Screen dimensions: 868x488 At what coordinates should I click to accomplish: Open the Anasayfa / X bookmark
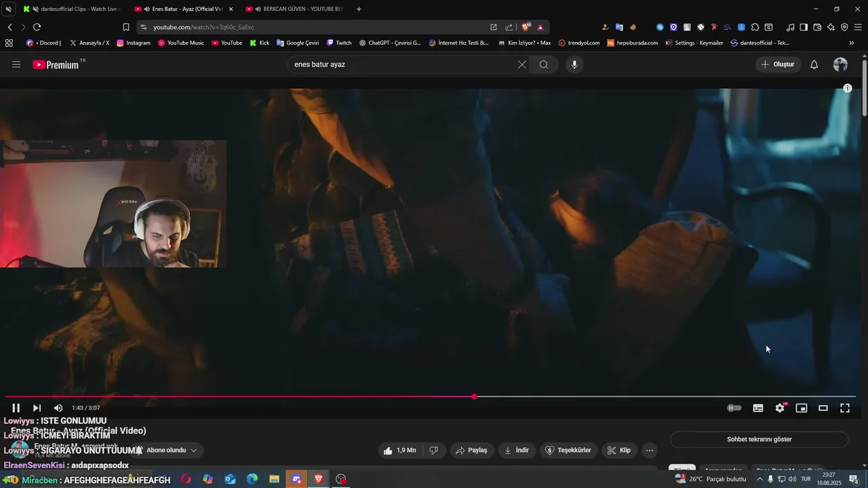point(90,43)
